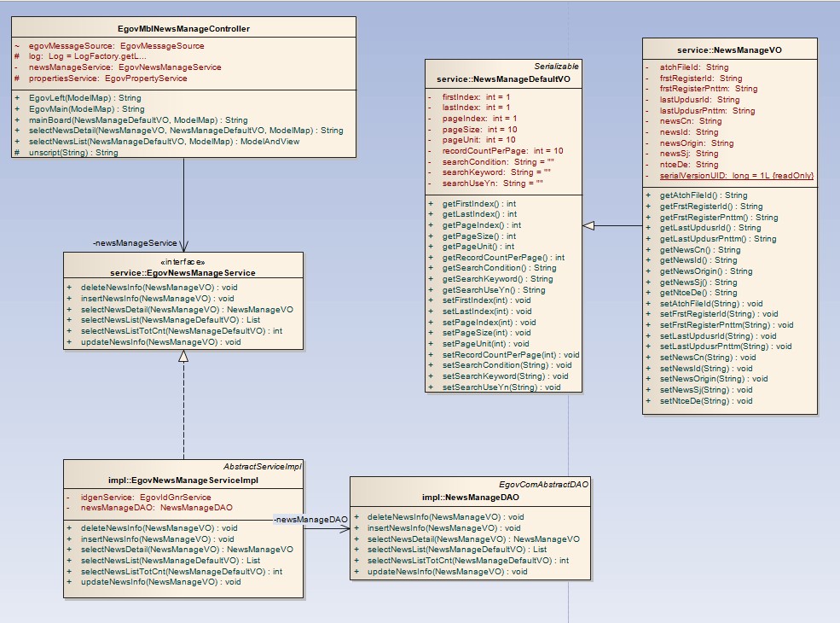This screenshot has height=623, width=840.
Task: Select the generalization arrowhead pointing at NewsManageDefaultVO
Action: click(x=588, y=225)
